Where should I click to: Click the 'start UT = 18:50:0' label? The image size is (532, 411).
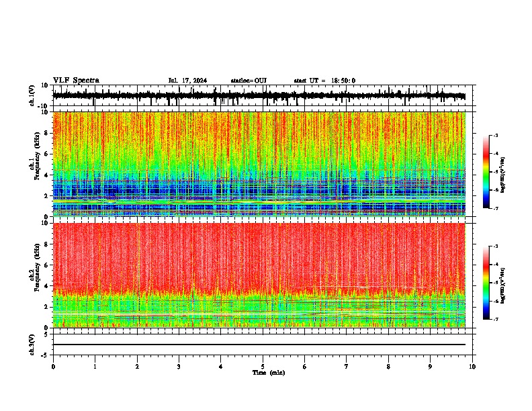[x=324, y=81]
